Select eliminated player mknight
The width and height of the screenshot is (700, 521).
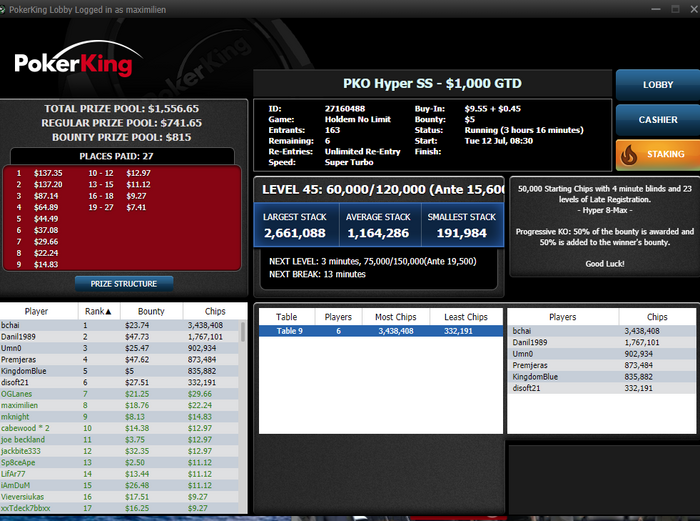click(x=120, y=417)
